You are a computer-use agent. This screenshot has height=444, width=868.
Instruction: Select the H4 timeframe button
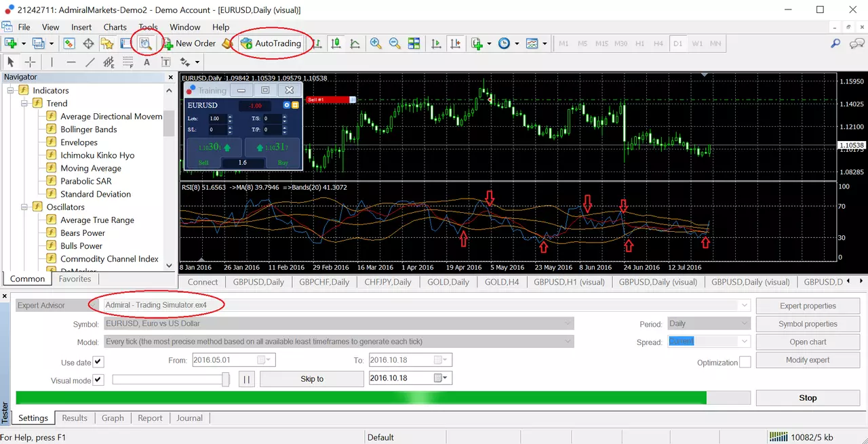[658, 43]
